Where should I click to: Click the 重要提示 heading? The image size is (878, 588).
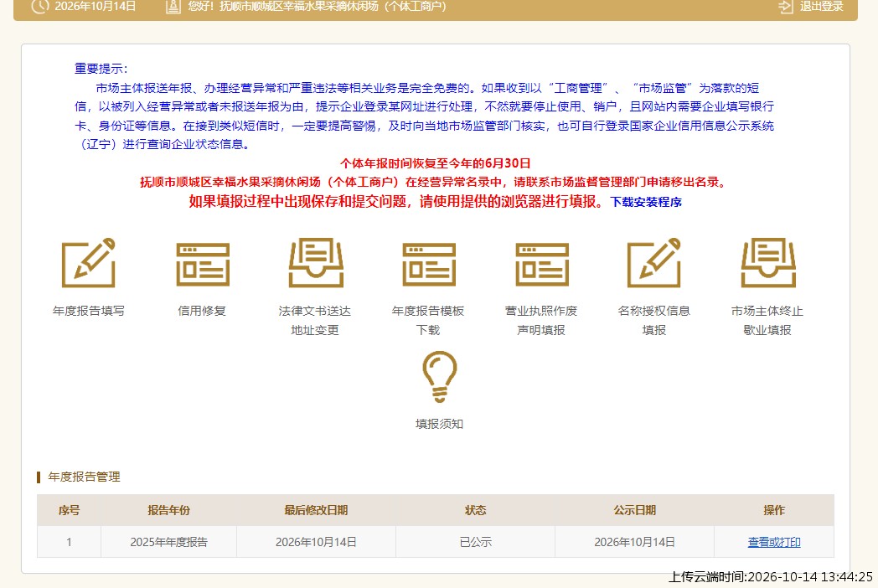click(x=101, y=69)
